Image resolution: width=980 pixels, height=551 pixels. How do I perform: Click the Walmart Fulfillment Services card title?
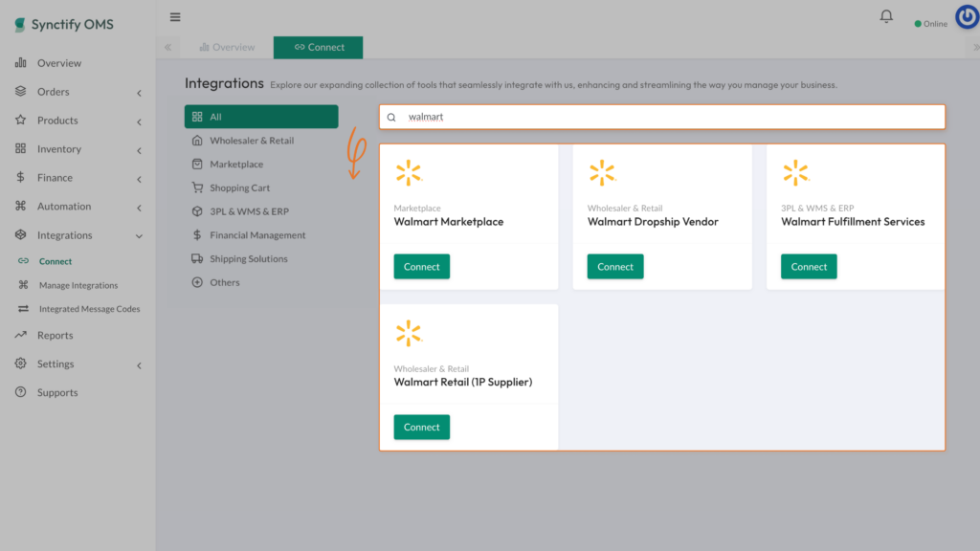(x=853, y=222)
